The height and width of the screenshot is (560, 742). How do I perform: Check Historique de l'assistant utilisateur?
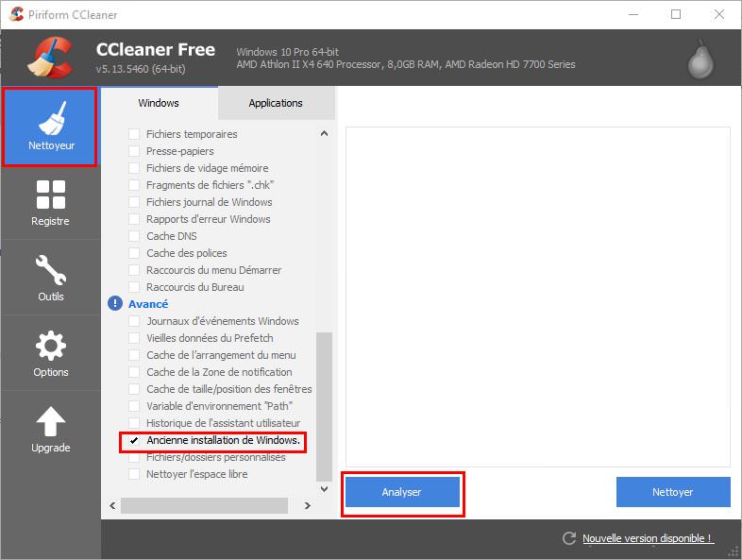coord(134,423)
